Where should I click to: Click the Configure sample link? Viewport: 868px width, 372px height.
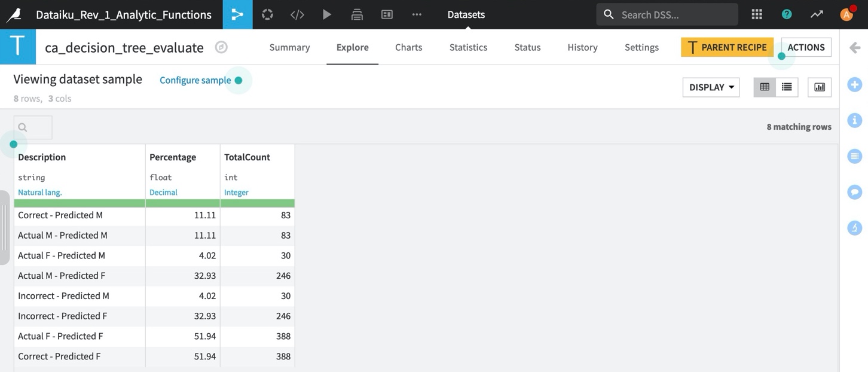click(195, 80)
